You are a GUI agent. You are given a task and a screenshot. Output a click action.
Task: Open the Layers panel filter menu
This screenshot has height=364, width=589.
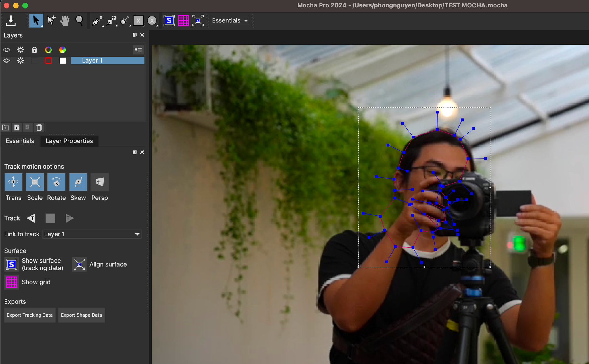138,50
